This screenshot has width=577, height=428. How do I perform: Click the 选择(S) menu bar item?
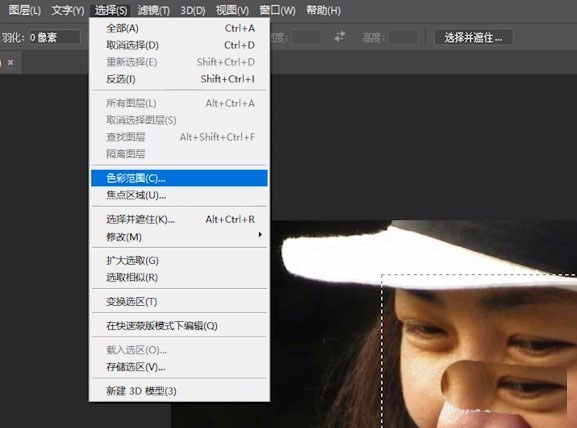pos(111,10)
